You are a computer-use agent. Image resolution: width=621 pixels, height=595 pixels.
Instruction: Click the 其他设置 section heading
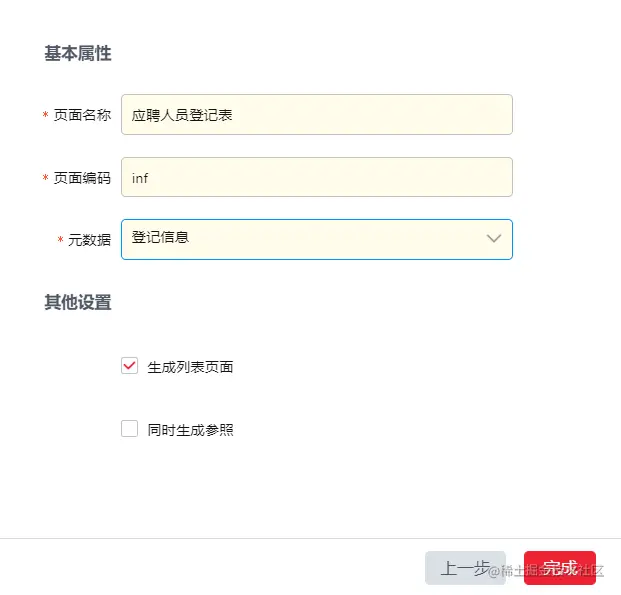point(78,302)
